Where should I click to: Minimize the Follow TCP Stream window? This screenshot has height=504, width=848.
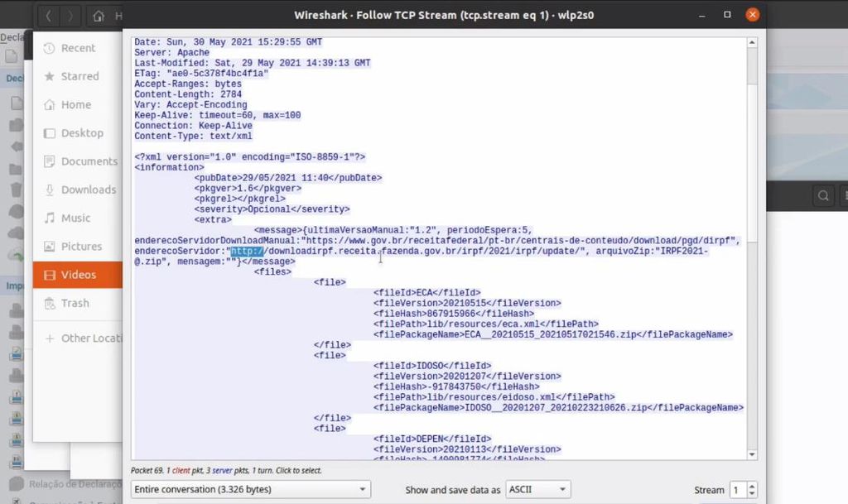click(702, 15)
